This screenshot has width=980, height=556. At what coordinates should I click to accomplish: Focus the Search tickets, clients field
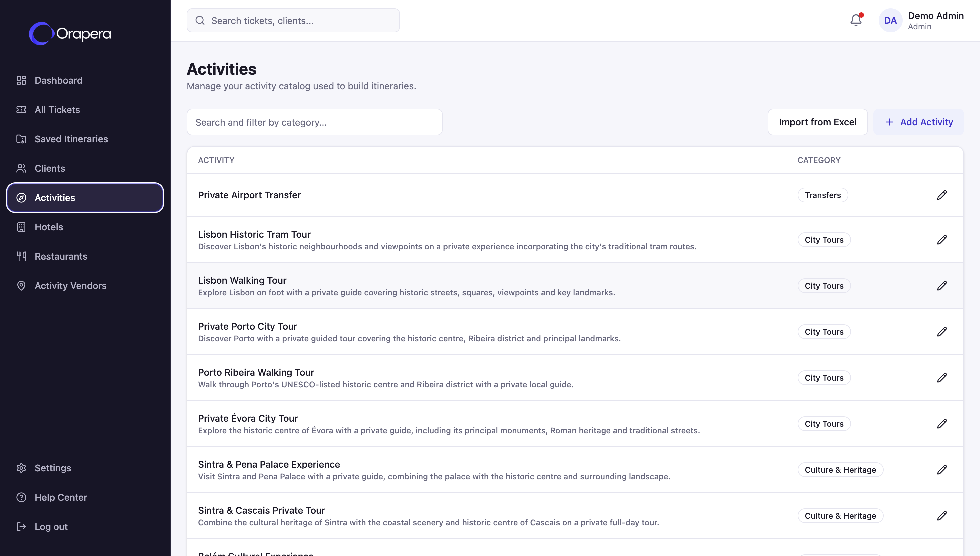(293, 21)
